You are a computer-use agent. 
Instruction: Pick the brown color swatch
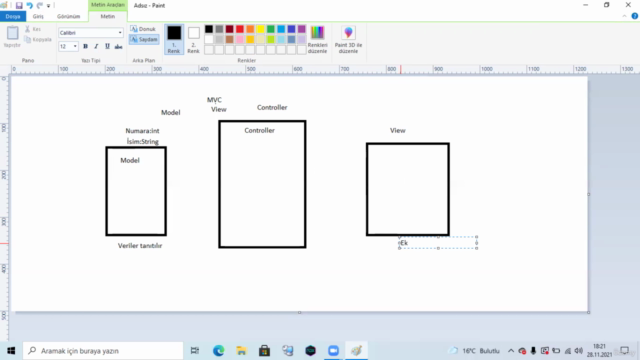[x=229, y=40]
